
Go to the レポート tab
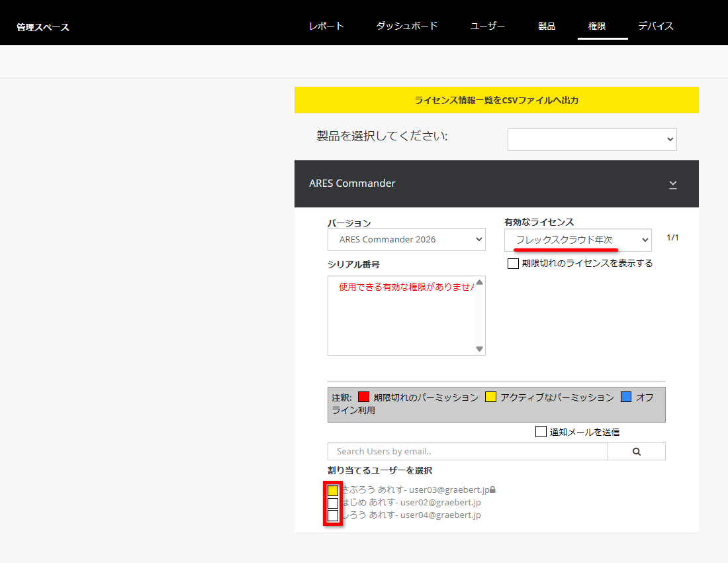[x=326, y=26]
